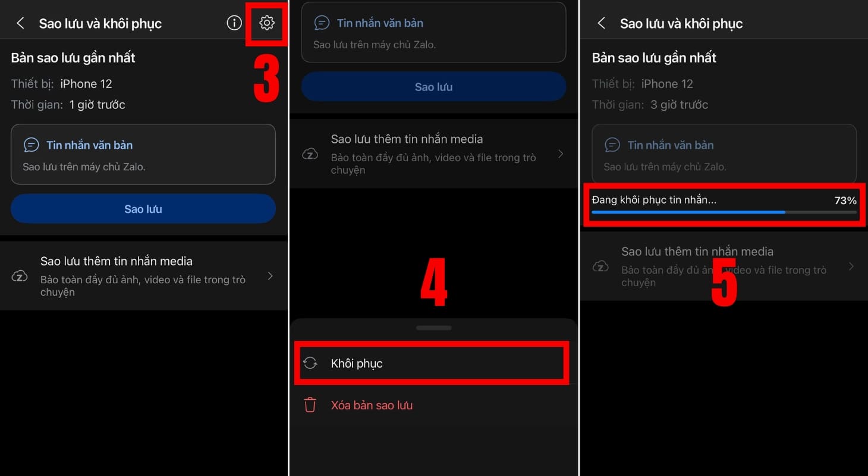Tap the bottom sheet drag handle
Viewport: 868px width, 476px height.
tap(434, 328)
